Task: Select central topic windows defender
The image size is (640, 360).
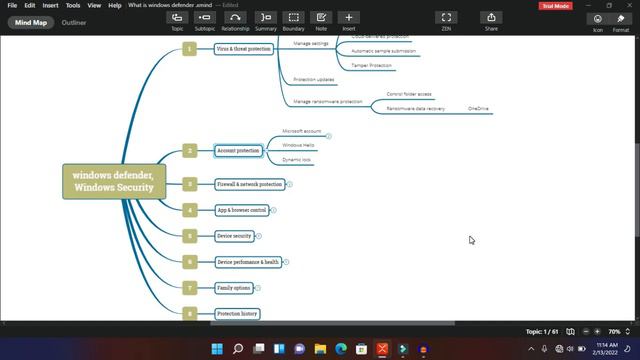Action: coord(114,181)
